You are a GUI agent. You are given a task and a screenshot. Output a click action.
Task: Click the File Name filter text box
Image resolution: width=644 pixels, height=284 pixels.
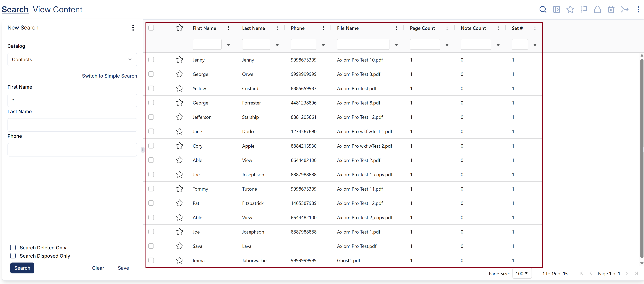363,44
